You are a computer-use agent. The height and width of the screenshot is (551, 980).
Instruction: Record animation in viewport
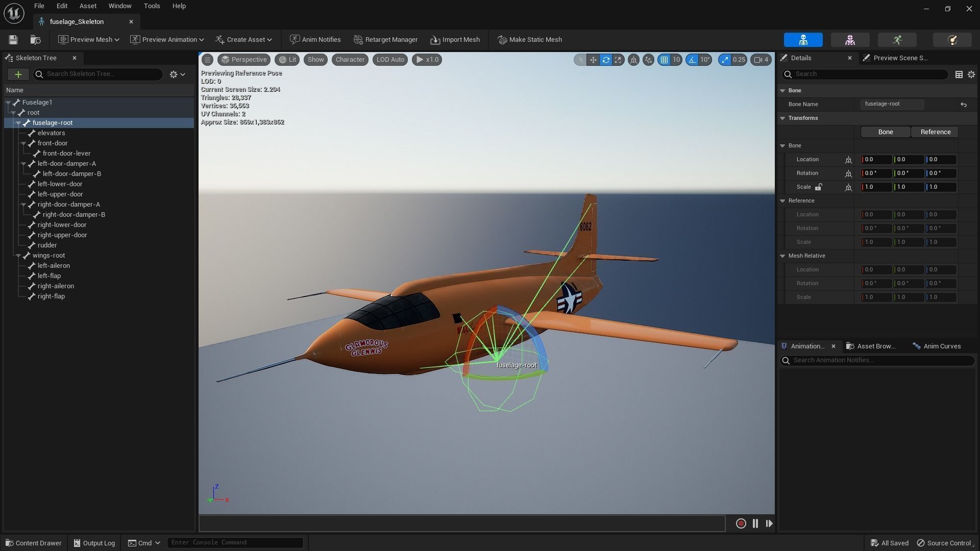coord(741,523)
